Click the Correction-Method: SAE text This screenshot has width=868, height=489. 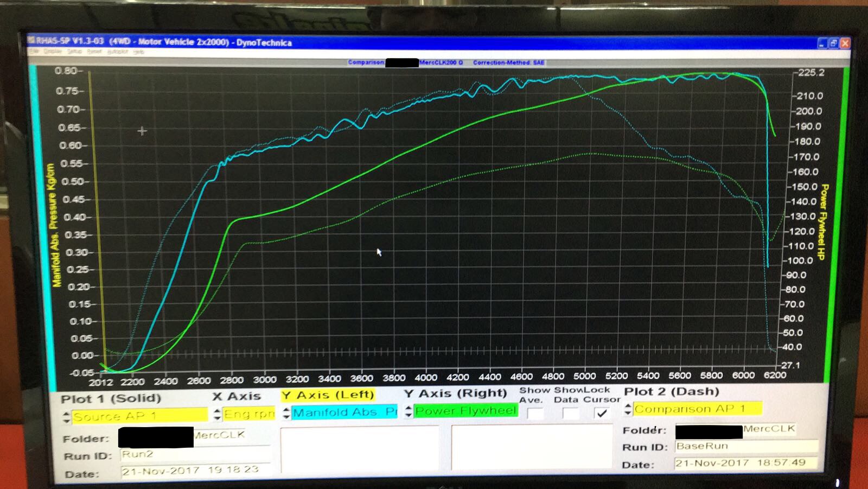click(x=508, y=62)
